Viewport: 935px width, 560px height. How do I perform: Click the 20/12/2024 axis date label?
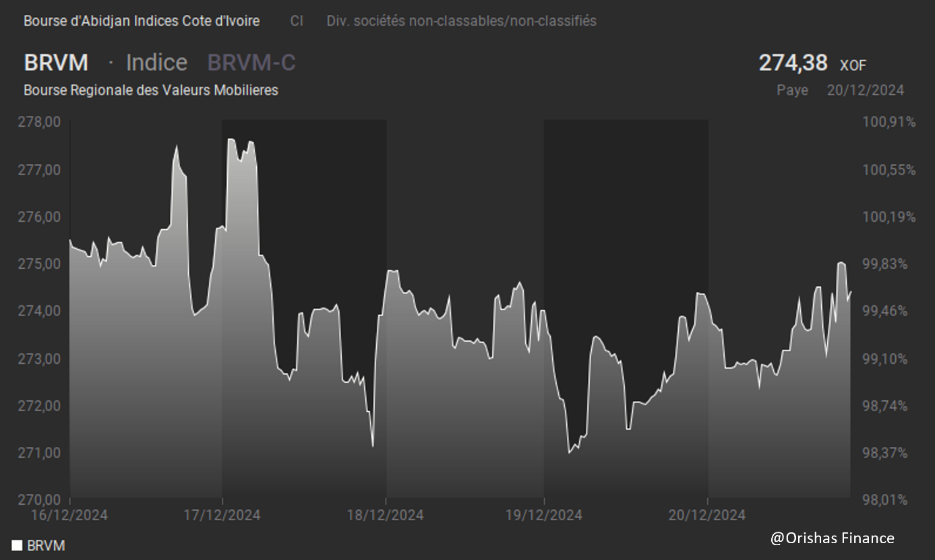pos(707,516)
